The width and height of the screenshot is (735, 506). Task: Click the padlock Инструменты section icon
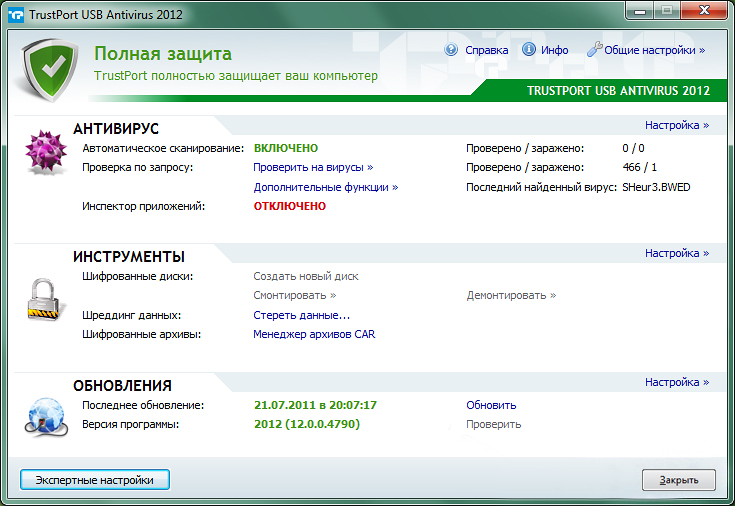pyautogui.click(x=44, y=300)
